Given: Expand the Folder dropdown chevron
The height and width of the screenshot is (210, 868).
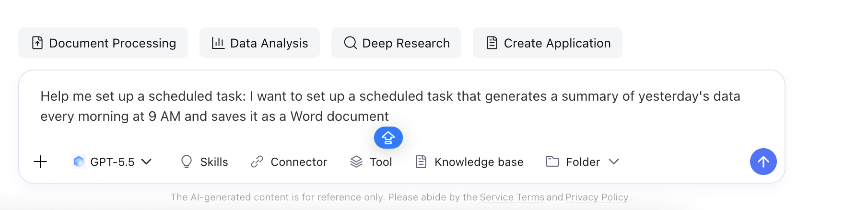Looking at the screenshot, I should click(614, 162).
